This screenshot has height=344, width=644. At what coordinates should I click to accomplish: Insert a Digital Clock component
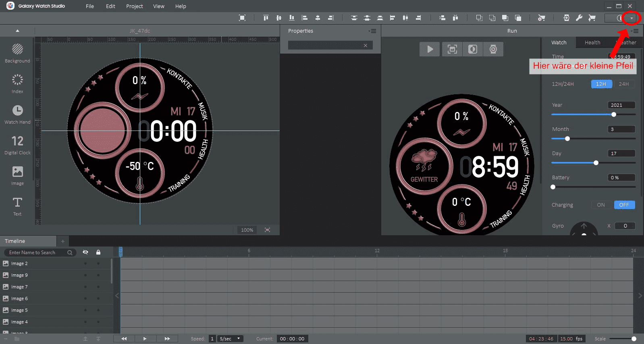coord(17,145)
